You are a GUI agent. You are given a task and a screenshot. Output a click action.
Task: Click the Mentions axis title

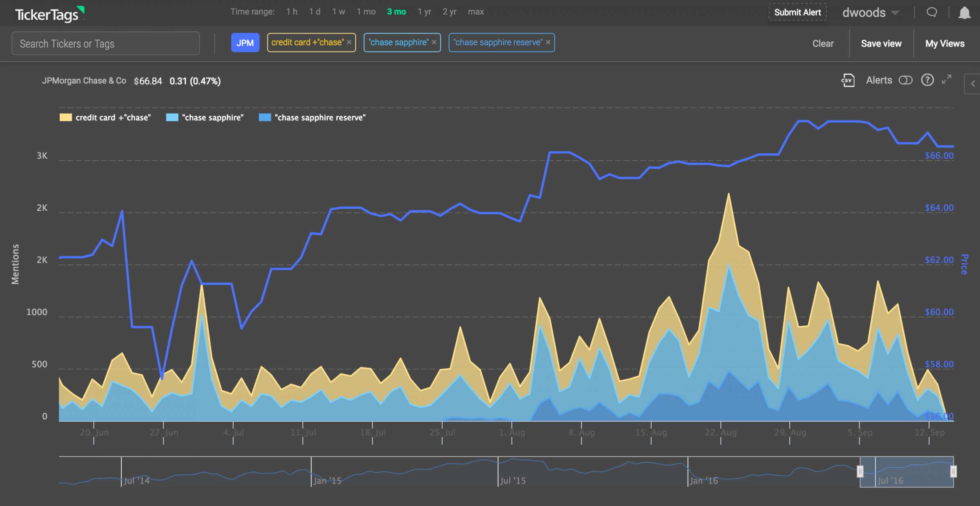[15, 264]
